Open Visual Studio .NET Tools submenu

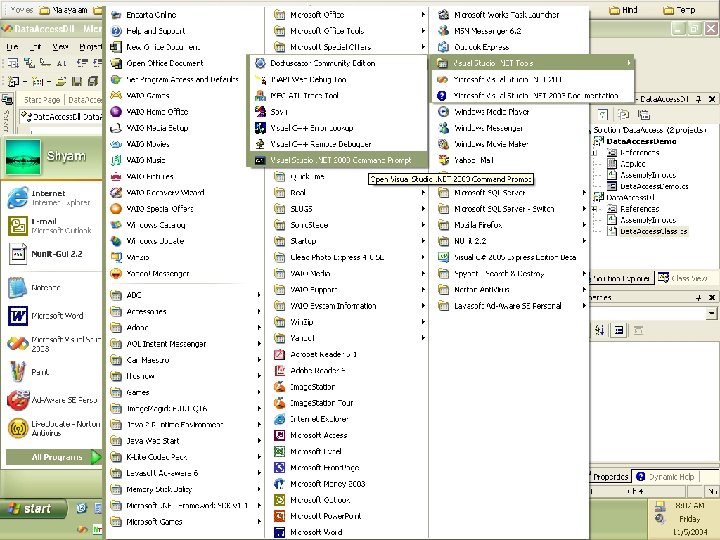click(x=533, y=63)
